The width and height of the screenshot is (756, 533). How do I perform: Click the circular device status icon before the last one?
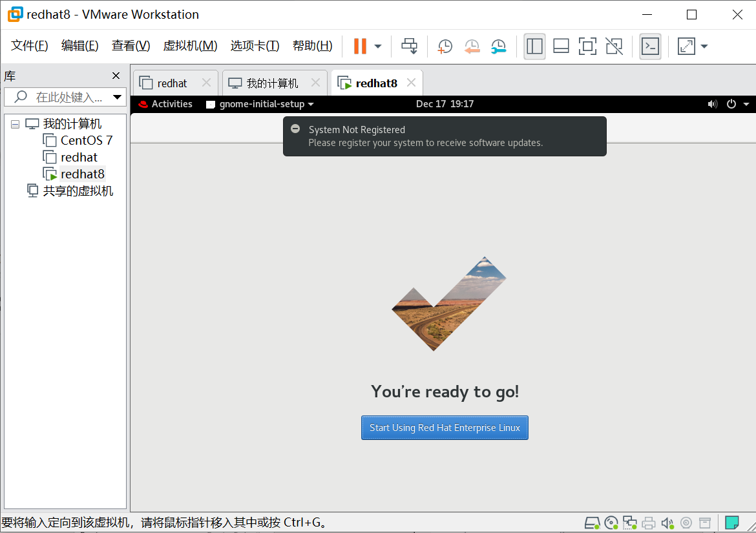[x=686, y=523]
